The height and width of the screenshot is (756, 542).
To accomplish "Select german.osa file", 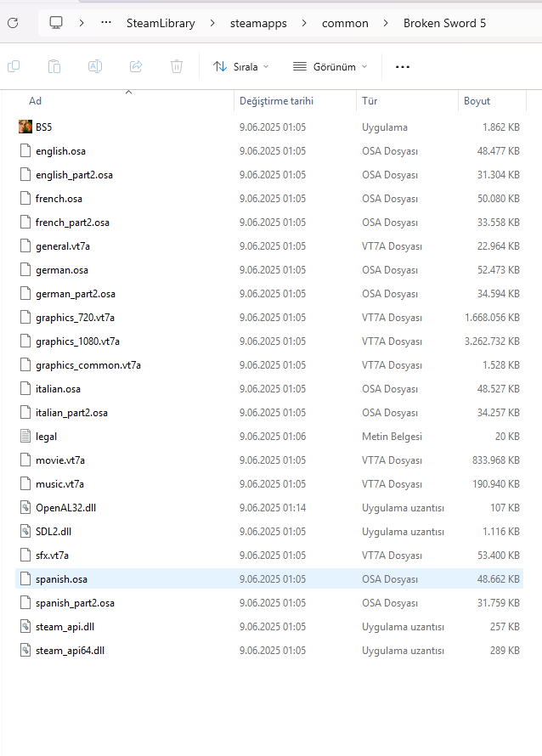I will 62,270.
